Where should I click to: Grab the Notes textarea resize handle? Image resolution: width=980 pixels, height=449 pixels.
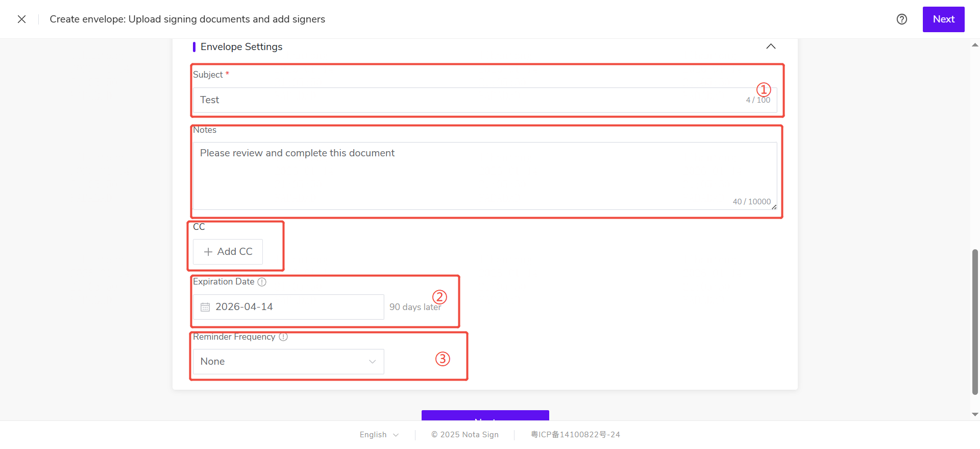pos(774,207)
